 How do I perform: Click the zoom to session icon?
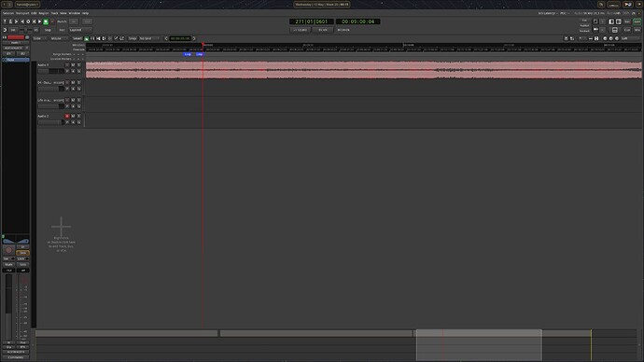point(617,38)
